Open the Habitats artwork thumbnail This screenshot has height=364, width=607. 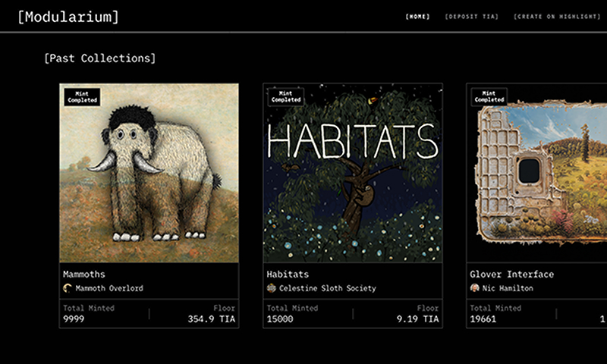[x=353, y=173]
